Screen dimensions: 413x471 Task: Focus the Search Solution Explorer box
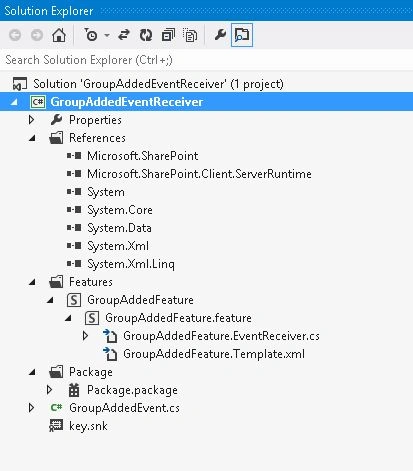(x=206, y=60)
